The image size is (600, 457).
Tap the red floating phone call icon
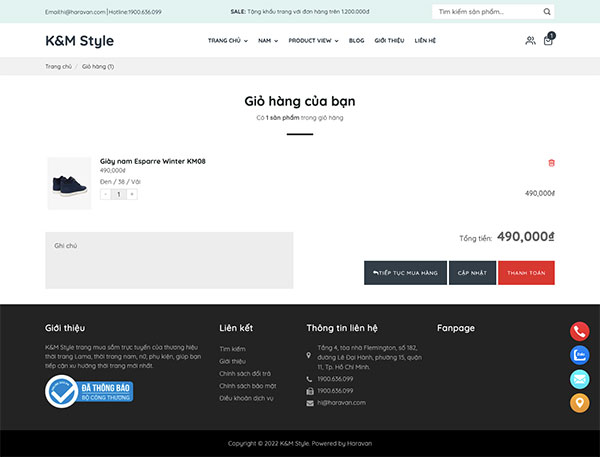point(579,331)
